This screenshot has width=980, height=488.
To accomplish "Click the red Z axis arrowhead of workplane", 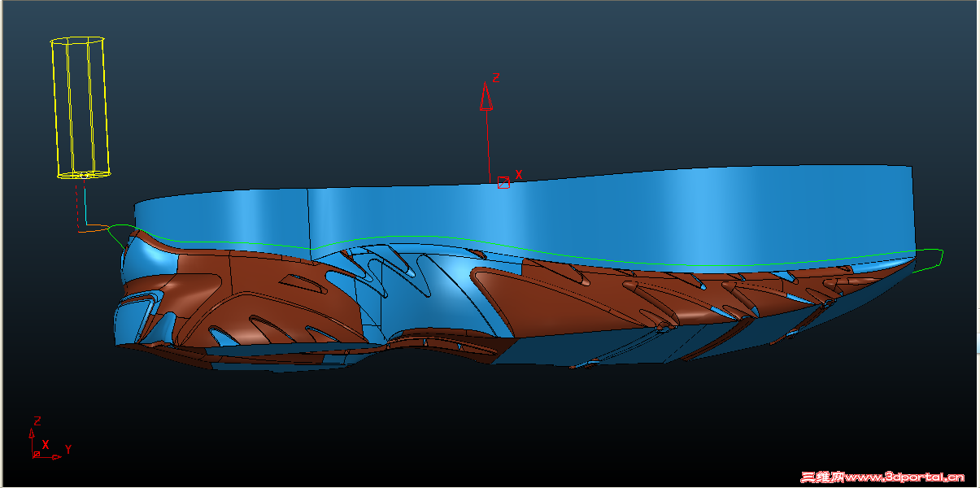I will tap(486, 96).
